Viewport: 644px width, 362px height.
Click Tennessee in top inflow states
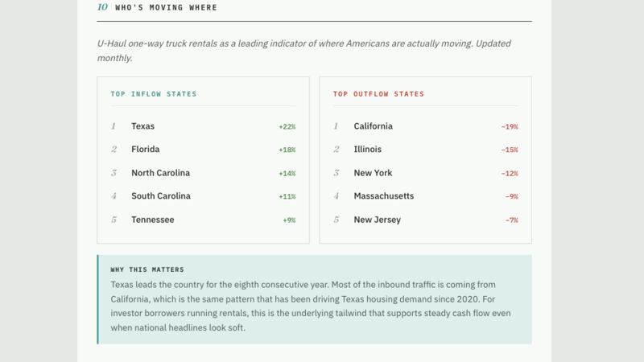(x=153, y=220)
